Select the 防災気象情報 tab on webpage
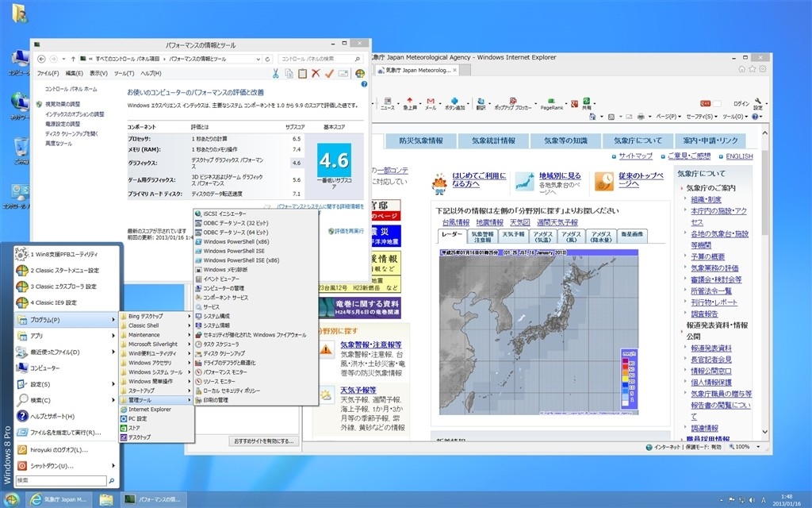This screenshot has height=508, width=812. [421, 140]
